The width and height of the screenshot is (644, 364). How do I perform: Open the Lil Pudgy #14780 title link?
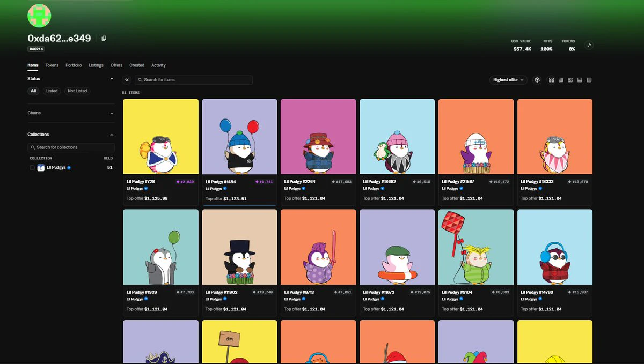click(537, 292)
